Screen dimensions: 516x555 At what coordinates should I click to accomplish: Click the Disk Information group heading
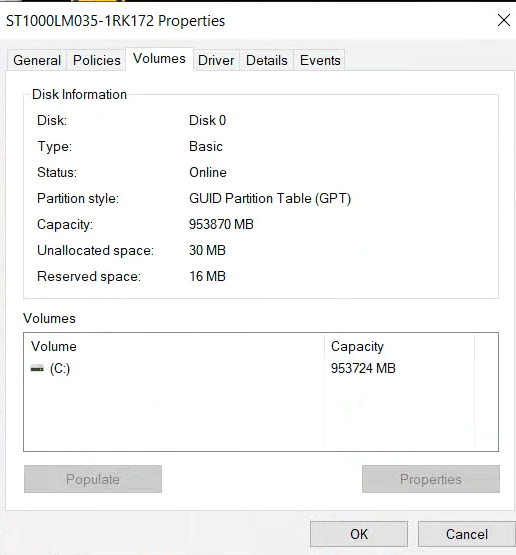[x=79, y=95]
